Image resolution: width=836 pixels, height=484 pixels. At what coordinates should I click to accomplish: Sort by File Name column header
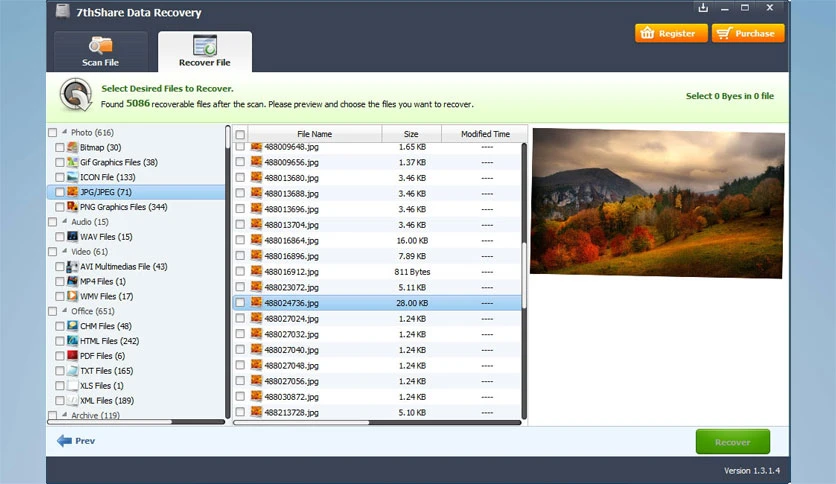point(315,134)
